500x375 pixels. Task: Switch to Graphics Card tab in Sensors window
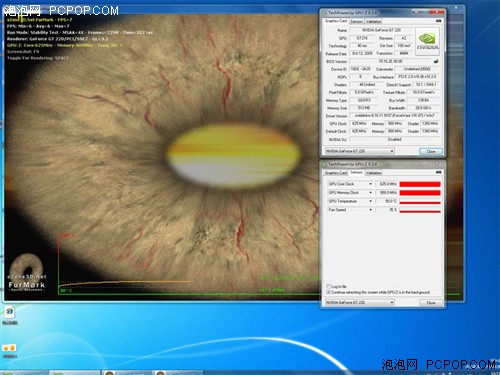point(336,173)
